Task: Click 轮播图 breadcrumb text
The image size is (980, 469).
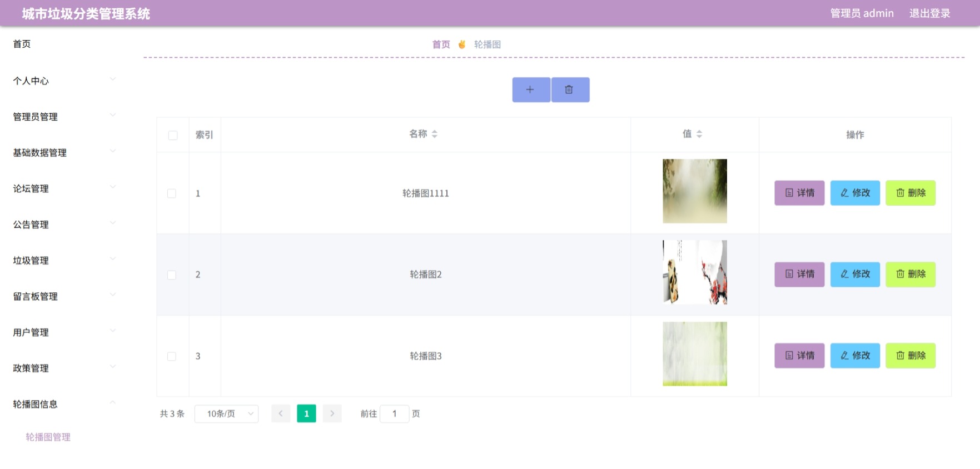Action: pos(487,44)
